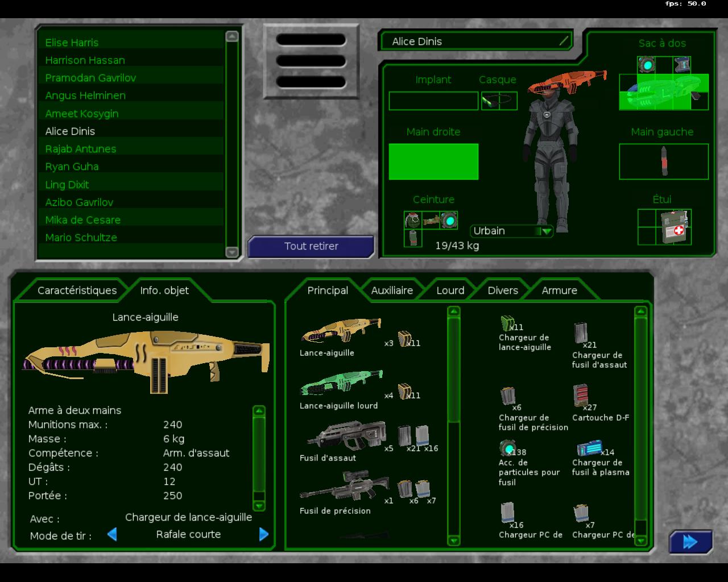Switch to the Auxiliaire tab
The image size is (728, 582).
[x=392, y=290]
